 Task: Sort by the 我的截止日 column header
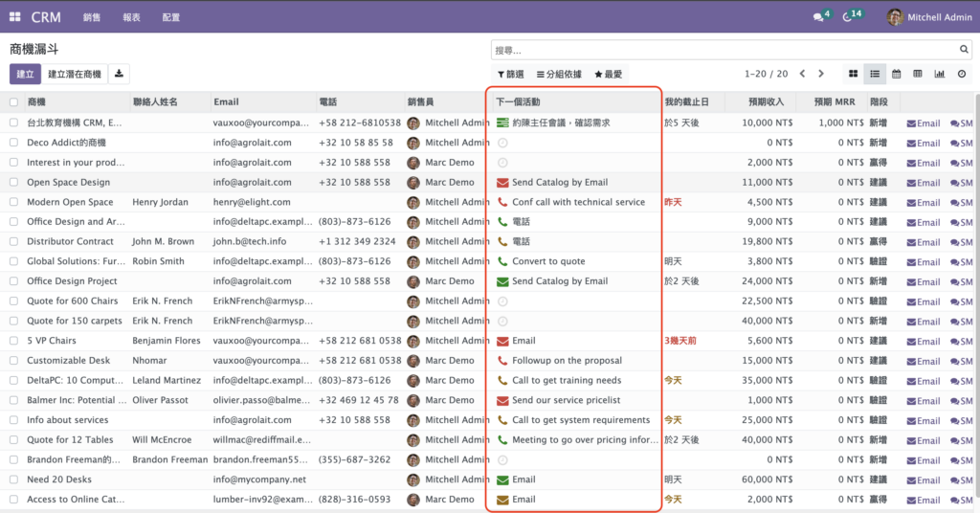[x=686, y=101]
